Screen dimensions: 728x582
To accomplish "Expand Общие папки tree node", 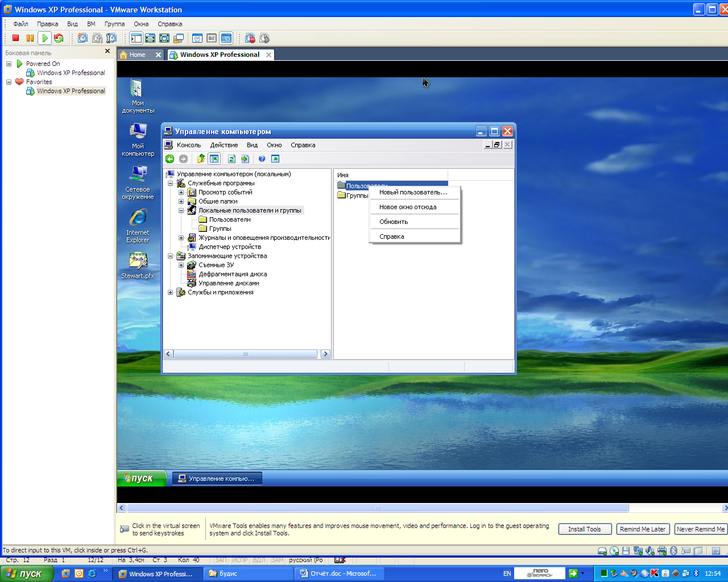I will point(181,201).
